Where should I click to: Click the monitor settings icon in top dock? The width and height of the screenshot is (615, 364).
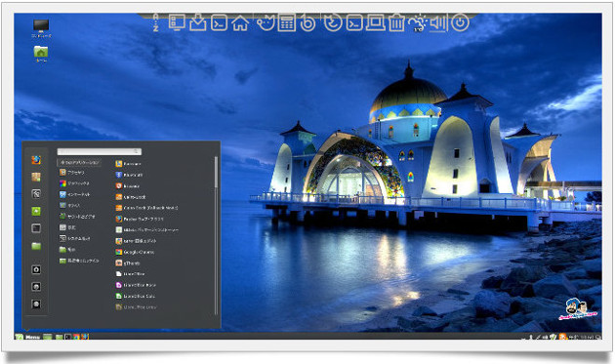pyautogui.click(x=177, y=22)
